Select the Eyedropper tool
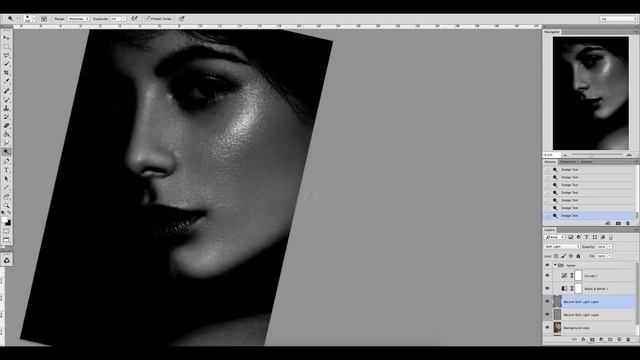 [x=6, y=82]
